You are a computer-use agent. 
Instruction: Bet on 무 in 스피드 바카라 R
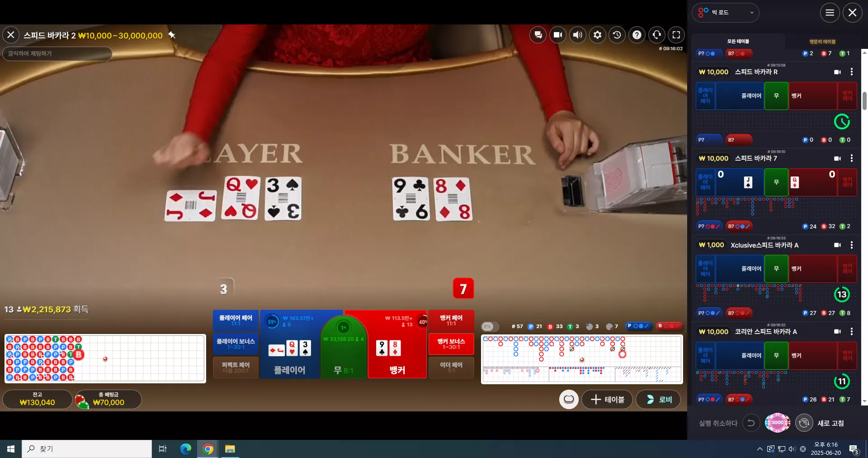[776, 96]
